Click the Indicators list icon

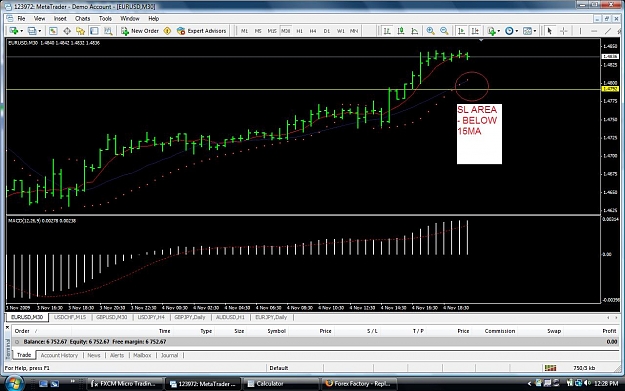(x=491, y=31)
